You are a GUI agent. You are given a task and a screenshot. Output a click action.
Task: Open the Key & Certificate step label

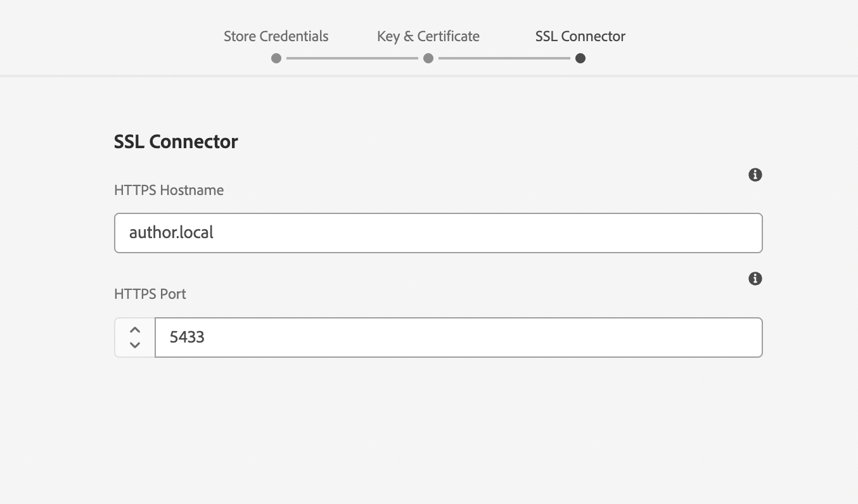pos(428,36)
